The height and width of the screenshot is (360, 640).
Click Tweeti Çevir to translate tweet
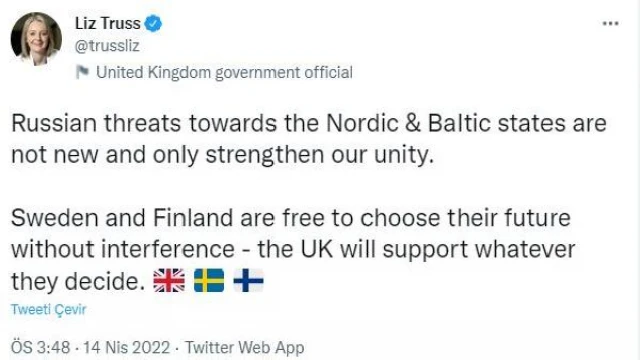(x=49, y=309)
